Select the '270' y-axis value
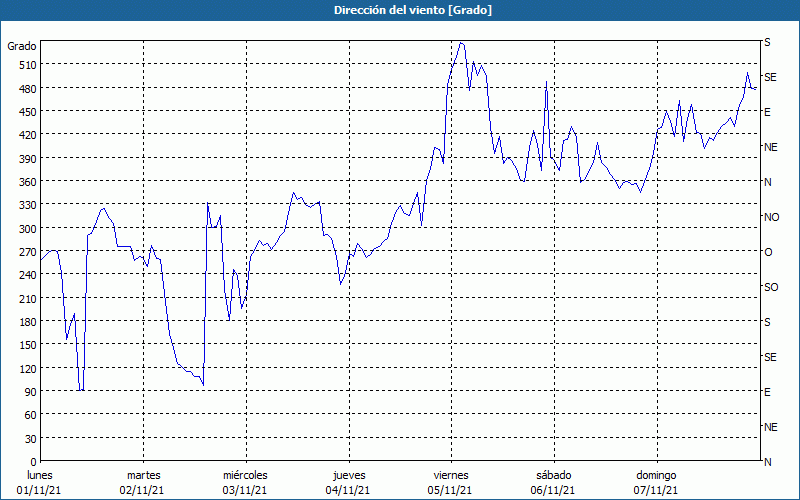This screenshot has width=800, height=500. point(28,252)
